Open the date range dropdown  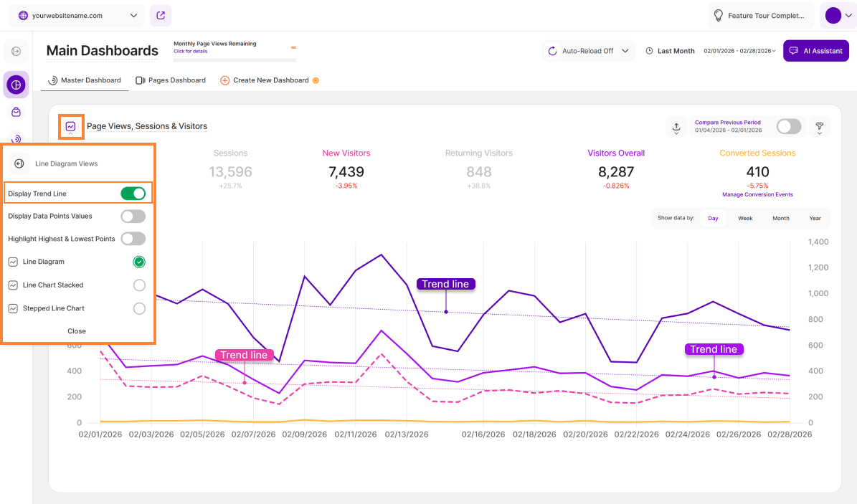click(739, 51)
